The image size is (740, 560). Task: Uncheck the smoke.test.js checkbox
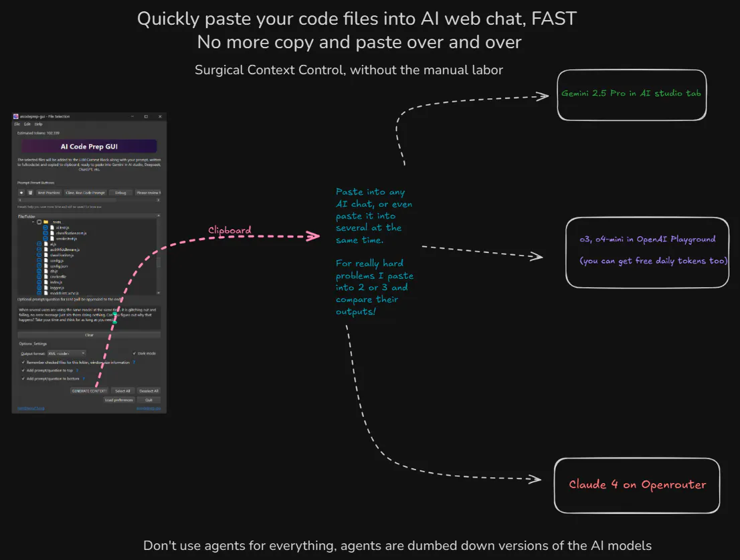(45, 239)
